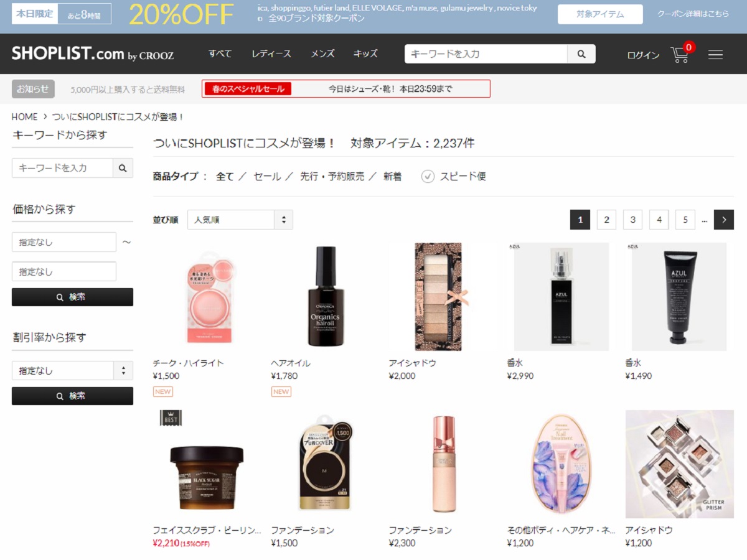Viewport: 747px width, 560px height.
Task: Click the ¥1,200 アイシャドウ product name
Action: tap(649, 531)
